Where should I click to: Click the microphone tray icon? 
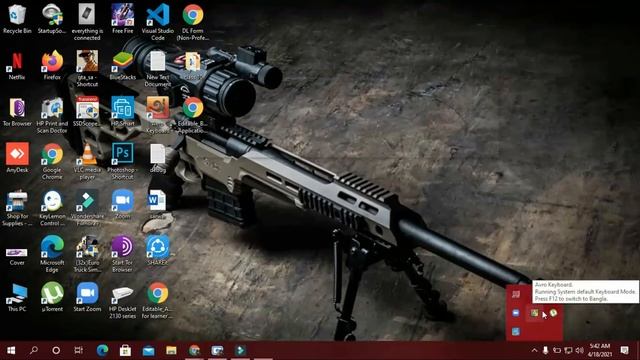click(x=545, y=350)
